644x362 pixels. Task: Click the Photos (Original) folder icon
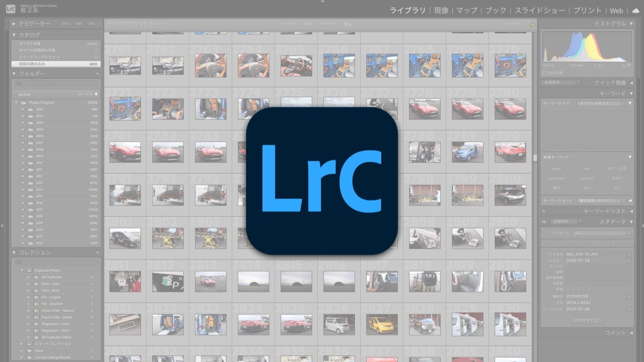[x=24, y=103]
